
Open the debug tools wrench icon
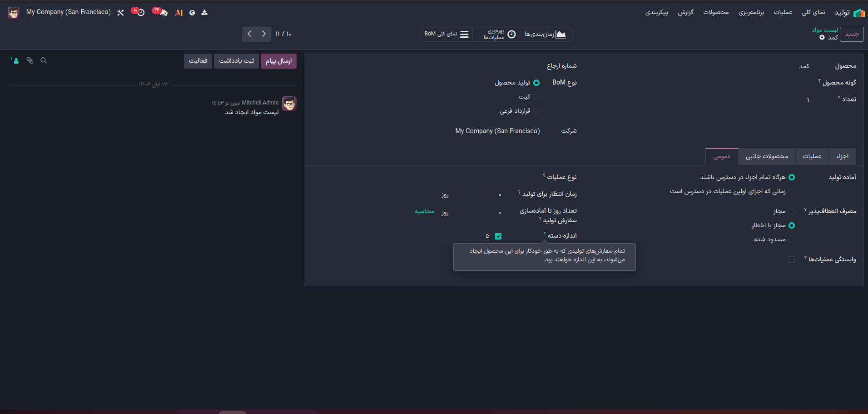(x=120, y=13)
